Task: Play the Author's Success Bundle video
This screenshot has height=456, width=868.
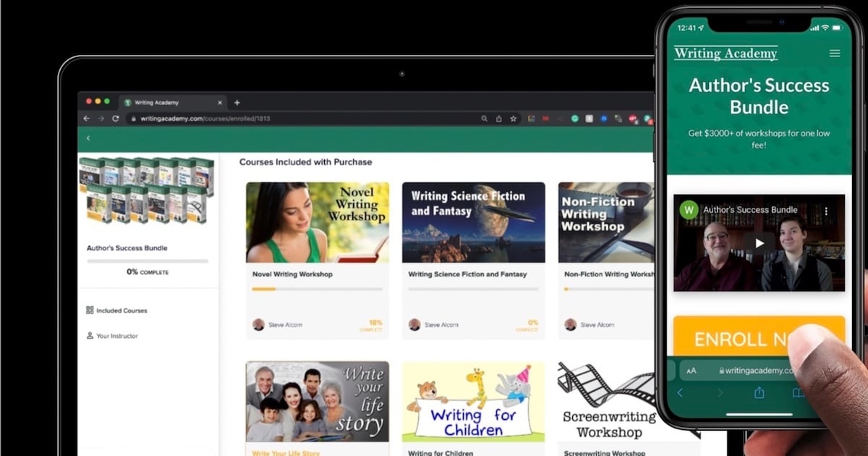Action: pos(759,242)
